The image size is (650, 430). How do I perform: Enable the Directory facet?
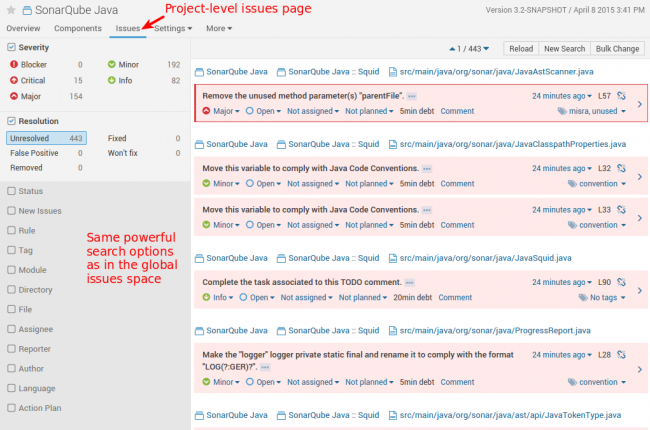point(12,289)
